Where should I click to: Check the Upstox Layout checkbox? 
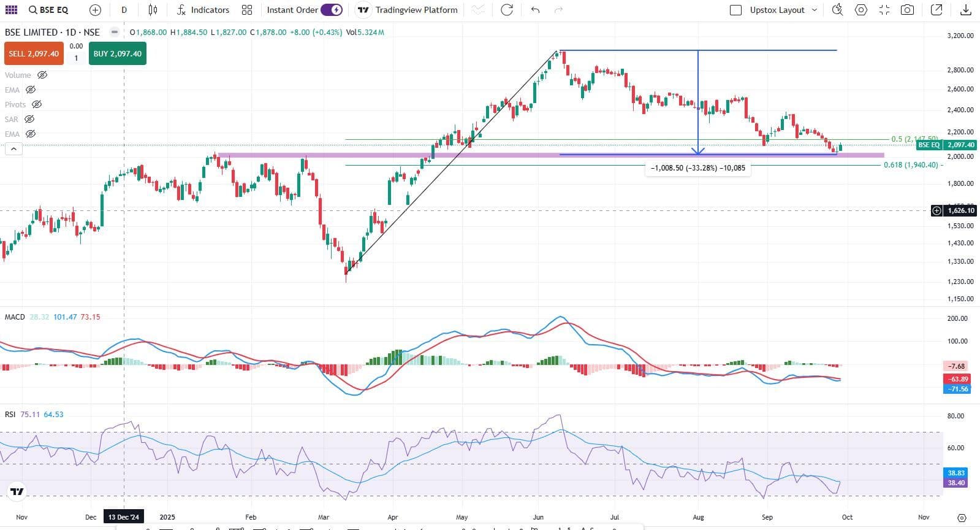pos(736,10)
